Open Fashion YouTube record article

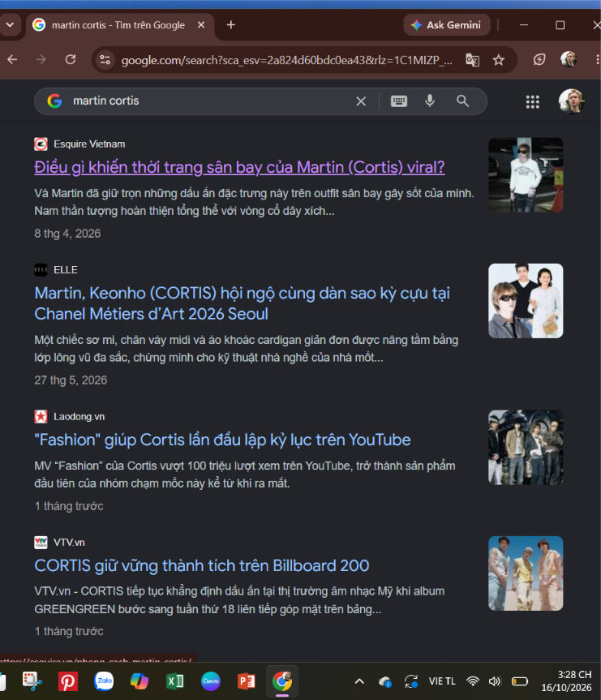[x=222, y=440]
